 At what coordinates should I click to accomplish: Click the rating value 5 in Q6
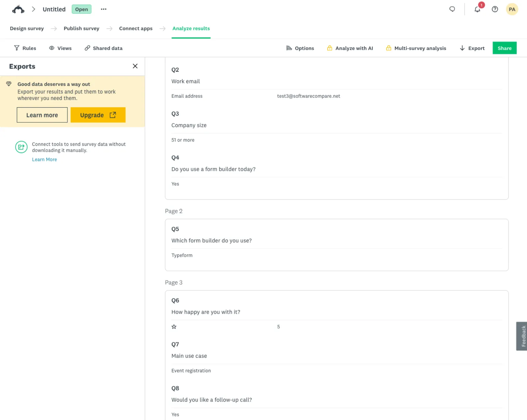click(278, 327)
